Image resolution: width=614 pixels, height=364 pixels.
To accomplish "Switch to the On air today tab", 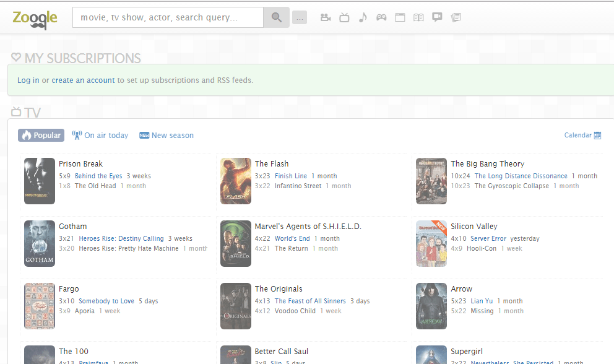I will click(x=100, y=135).
